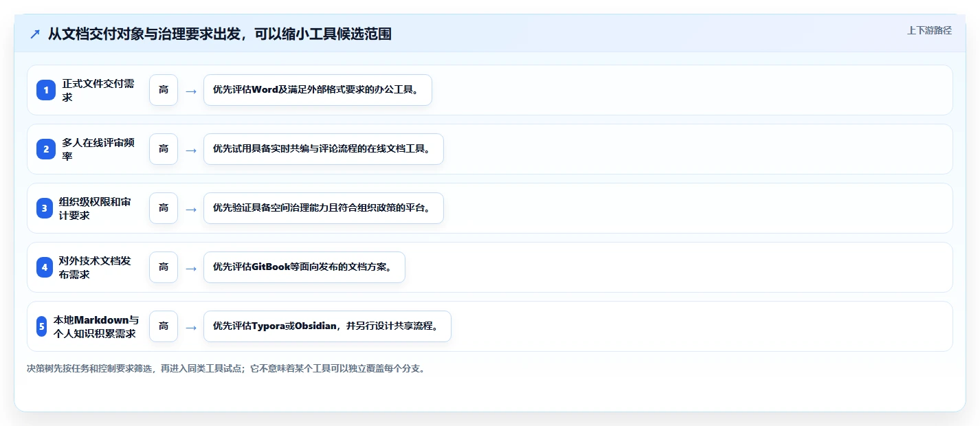This screenshot has height=426, width=980.
Task: Click the footnote starting with 决策树先按任务和控制要求筛选
Action: 226,368
